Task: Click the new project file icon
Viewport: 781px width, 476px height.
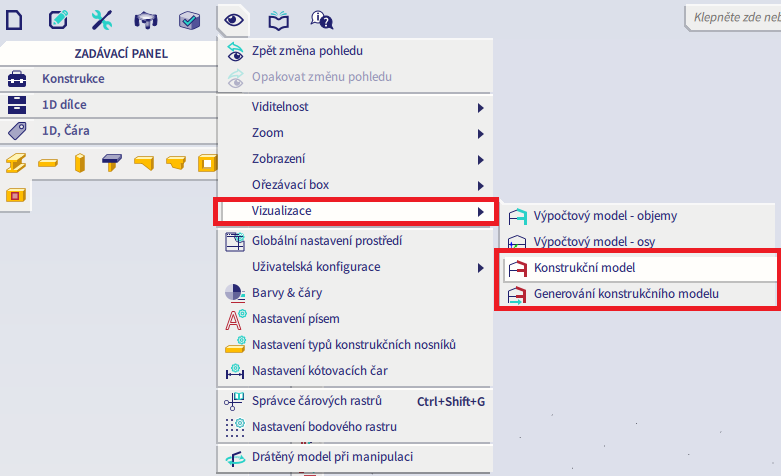Action: click(15, 19)
